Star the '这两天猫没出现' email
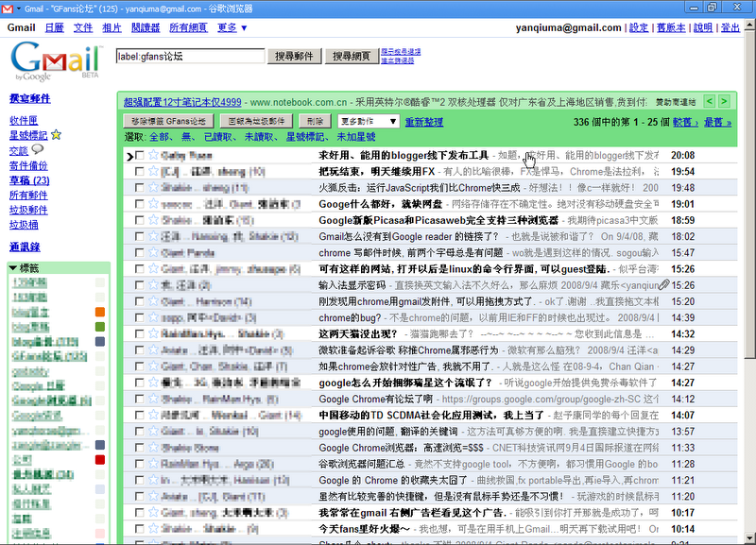 coord(153,334)
